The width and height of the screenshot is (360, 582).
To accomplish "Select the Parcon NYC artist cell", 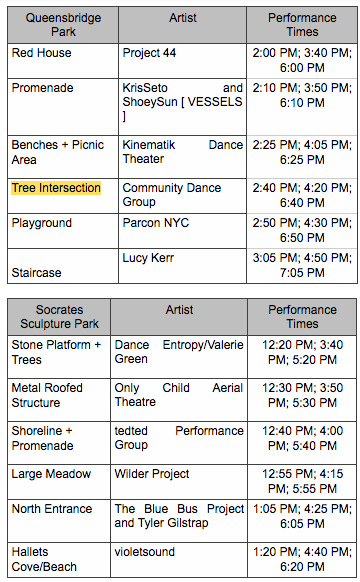I will point(182,231).
